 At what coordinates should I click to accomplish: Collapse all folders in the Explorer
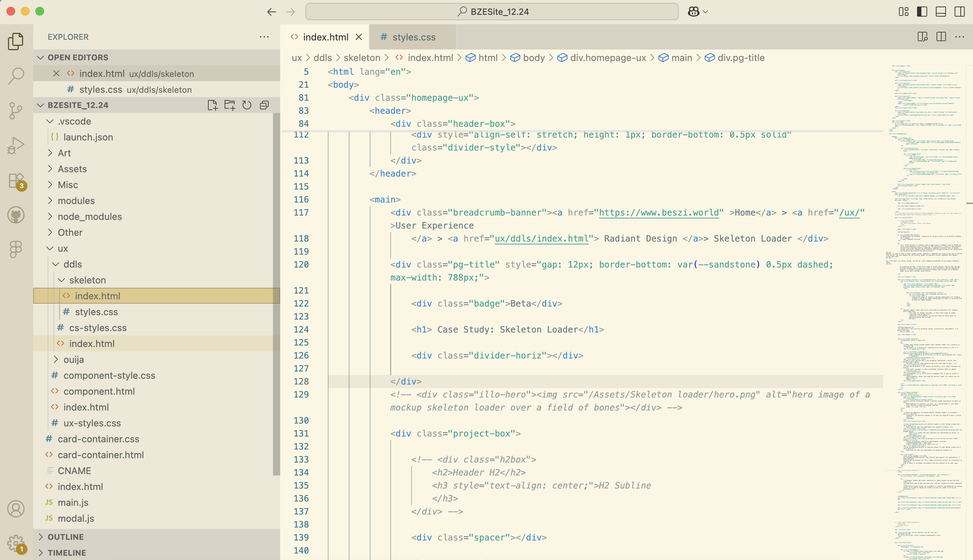tap(264, 105)
